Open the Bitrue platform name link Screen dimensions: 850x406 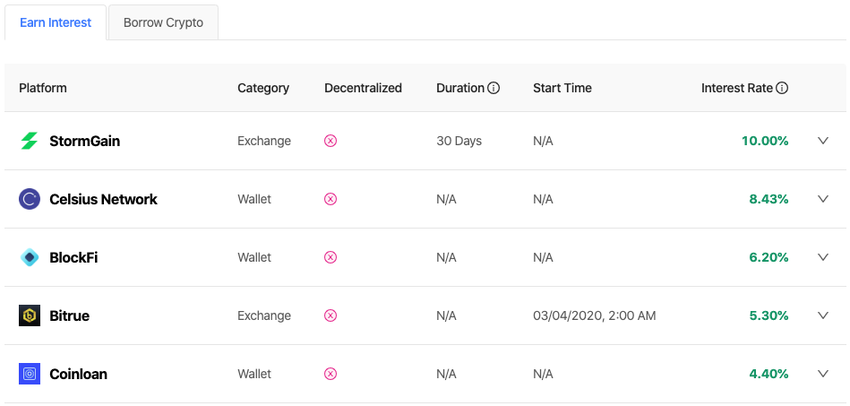[x=69, y=316]
